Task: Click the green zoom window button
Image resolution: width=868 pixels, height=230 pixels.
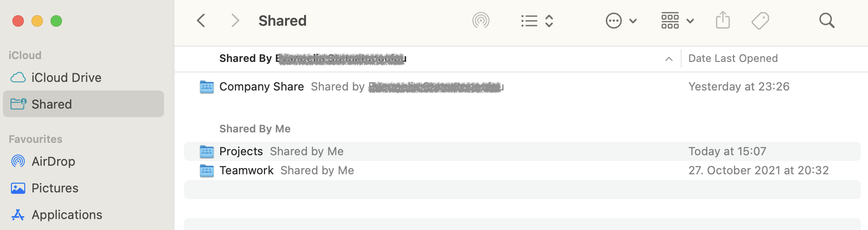Action: (x=56, y=21)
